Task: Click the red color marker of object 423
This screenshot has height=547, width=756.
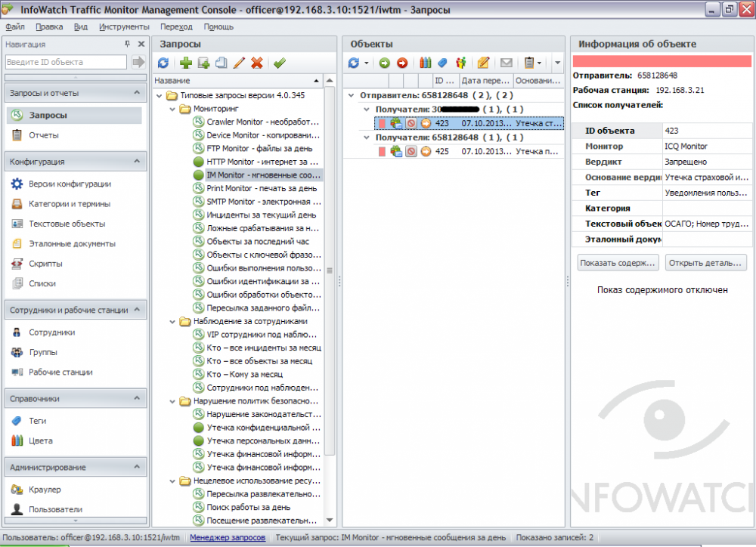Action: 382,123
